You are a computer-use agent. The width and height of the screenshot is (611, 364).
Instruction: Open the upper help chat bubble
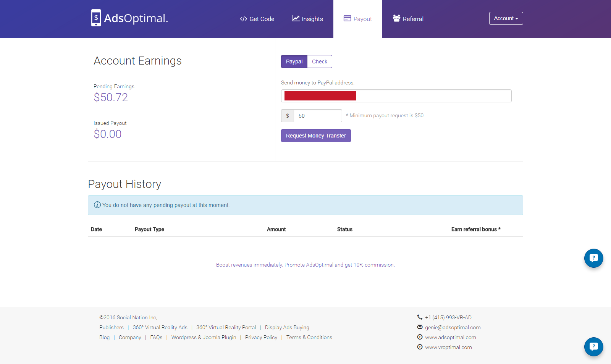(x=594, y=258)
